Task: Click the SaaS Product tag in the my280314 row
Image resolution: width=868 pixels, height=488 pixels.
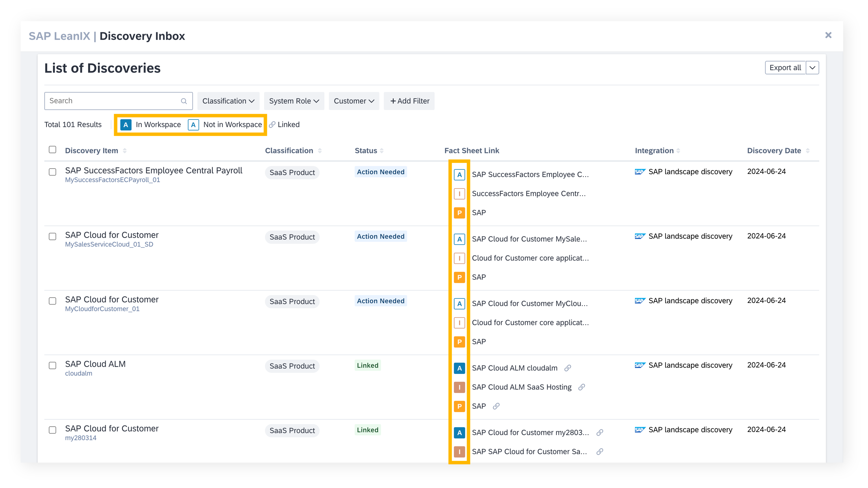Action: point(292,431)
